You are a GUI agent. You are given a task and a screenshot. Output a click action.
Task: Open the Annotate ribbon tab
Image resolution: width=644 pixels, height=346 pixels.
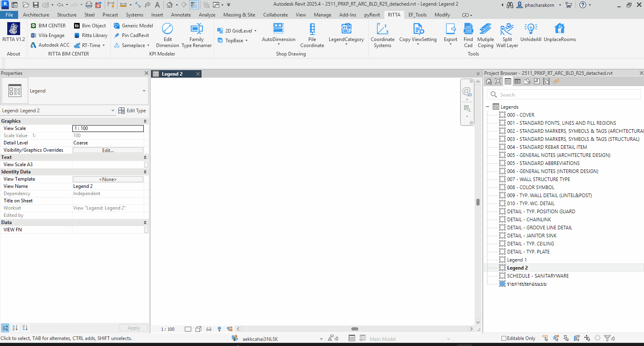(x=181, y=15)
